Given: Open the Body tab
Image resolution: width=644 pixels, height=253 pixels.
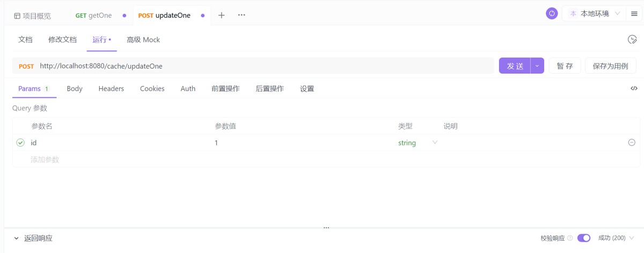Looking at the screenshot, I should tap(75, 89).
